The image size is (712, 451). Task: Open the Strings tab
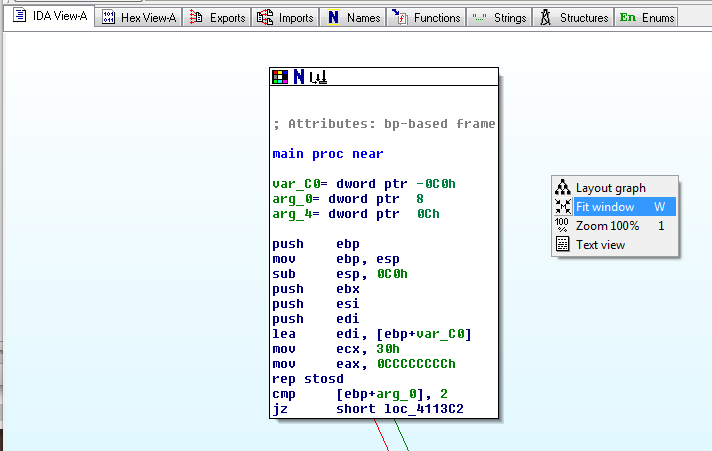[x=509, y=17]
